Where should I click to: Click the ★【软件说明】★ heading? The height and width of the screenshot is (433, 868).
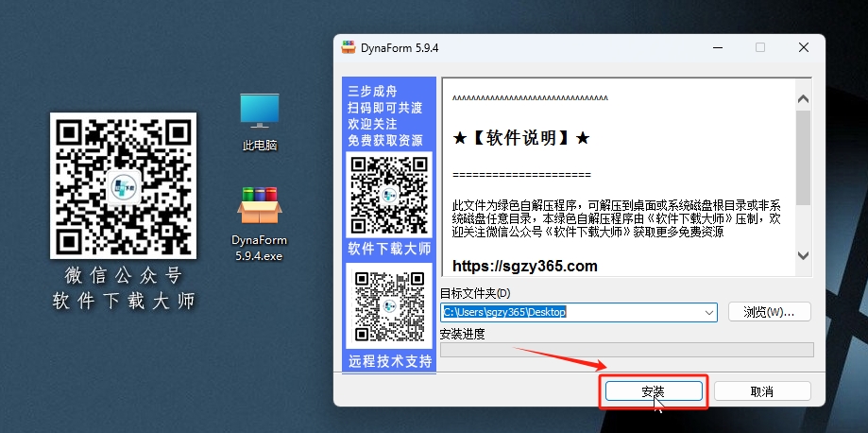coord(521,137)
